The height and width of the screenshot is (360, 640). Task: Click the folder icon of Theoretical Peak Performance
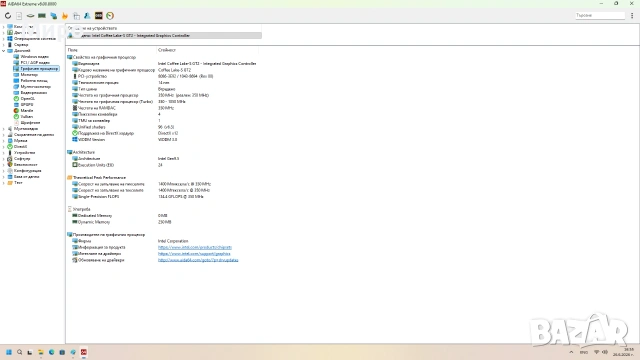tap(69, 178)
